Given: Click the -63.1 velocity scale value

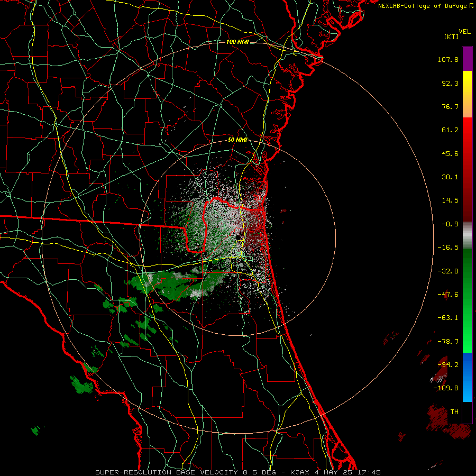Looking at the screenshot, I should 448,318.
